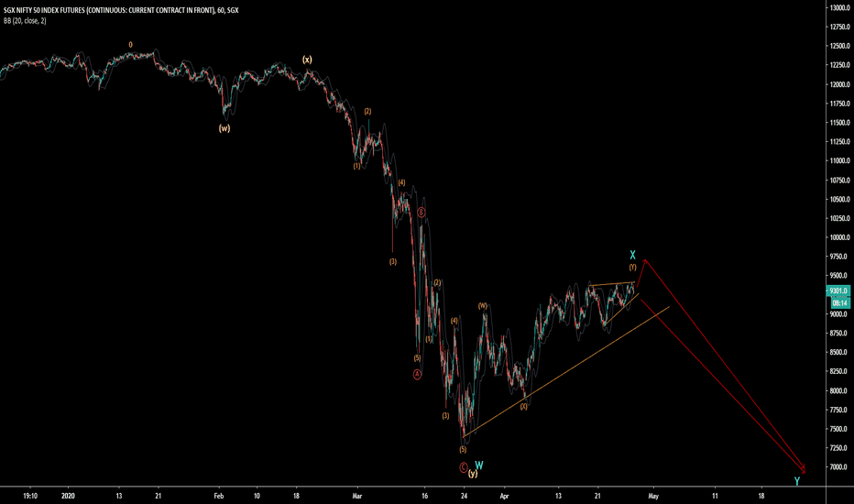
Task: Click the 19:10 time axis label
Action: (30, 496)
